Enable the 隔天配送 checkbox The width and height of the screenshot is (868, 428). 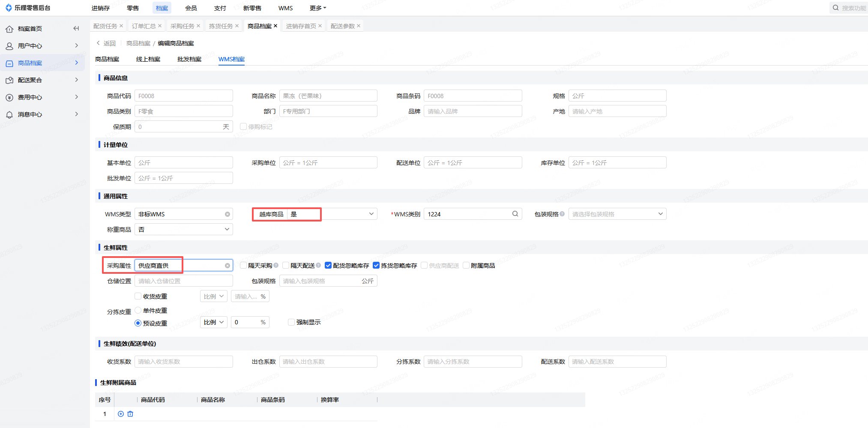coord(286,265)
